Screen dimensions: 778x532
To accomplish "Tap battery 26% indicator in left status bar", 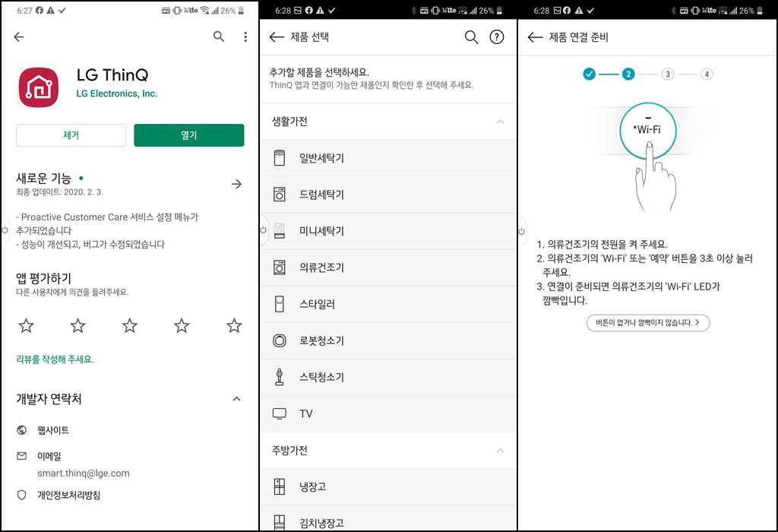I will (232, 11).
